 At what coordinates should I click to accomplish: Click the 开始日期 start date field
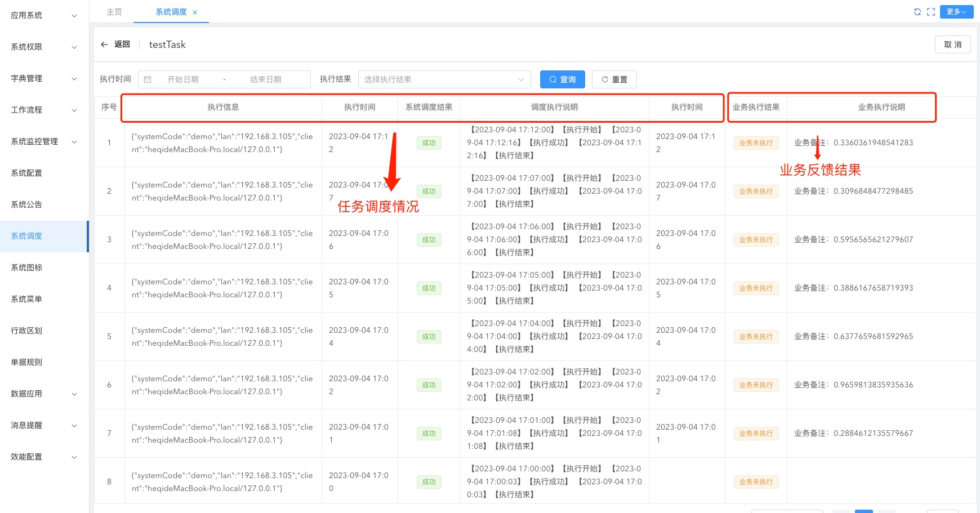183,79
